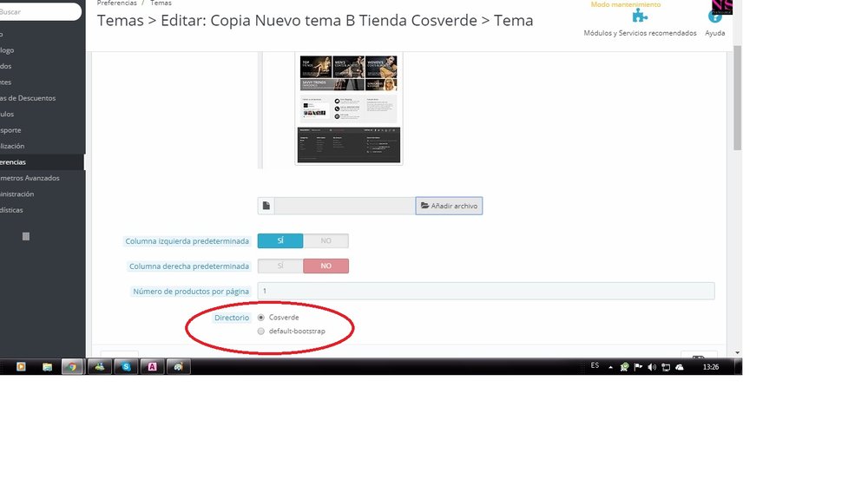This screenshot has width=868, height=499.
Task: Open the photo gallery taskbar icon
Action: pos(100,367)
